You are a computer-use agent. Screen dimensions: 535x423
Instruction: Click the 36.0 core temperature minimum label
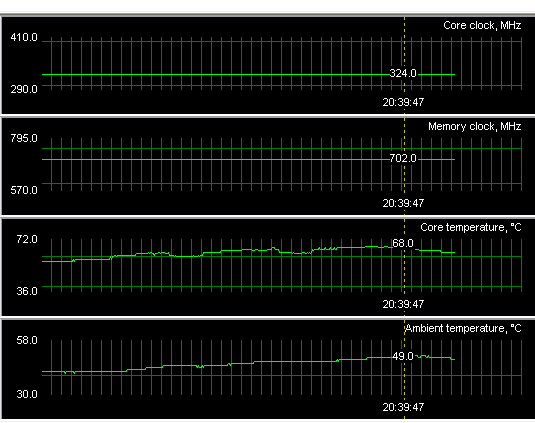(x=27, y=291)
